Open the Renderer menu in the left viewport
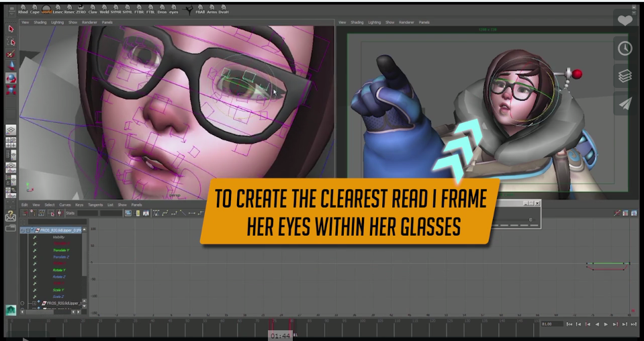Screen dimensions: 644x341 coord(89,22)
